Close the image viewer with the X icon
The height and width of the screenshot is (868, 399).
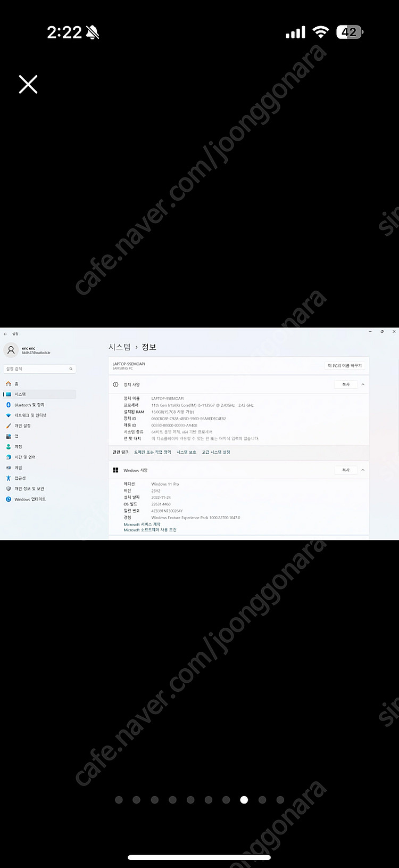pos(28,84)
